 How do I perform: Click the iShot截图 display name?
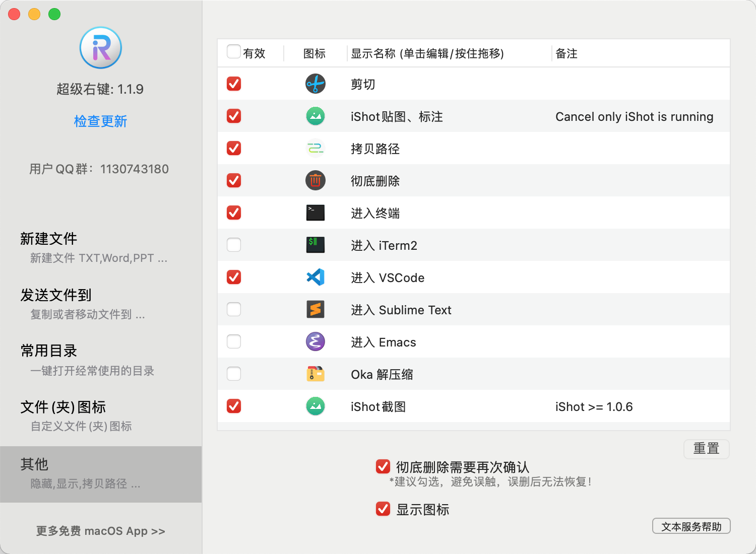[x=379, y=406]
